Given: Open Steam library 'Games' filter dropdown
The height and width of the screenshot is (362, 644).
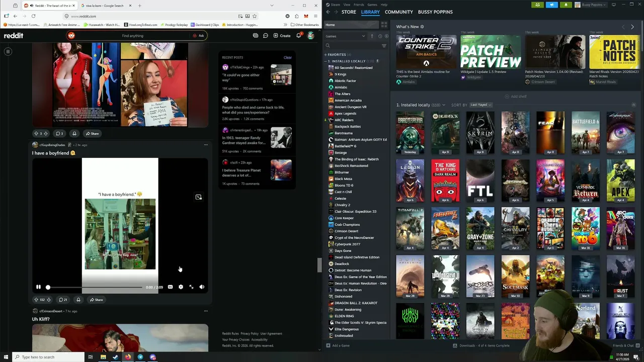Looking at the screenshot, I should coord(345,36).
